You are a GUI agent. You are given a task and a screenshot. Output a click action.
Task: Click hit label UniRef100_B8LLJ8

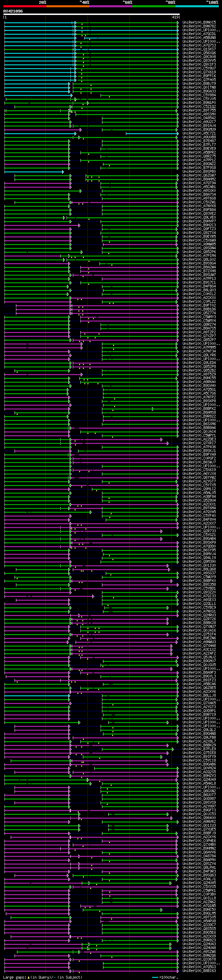tap(199, 696)
